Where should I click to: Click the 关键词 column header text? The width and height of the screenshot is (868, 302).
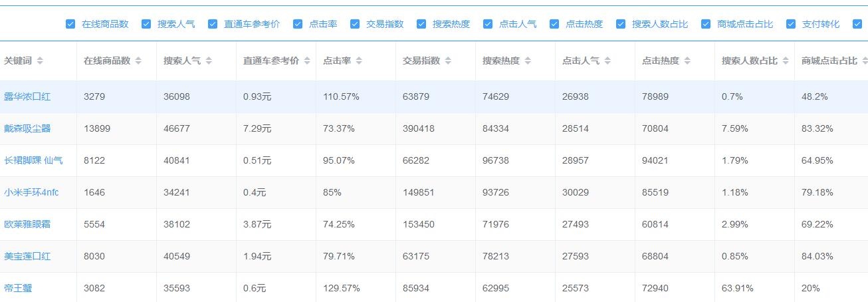[18, 61]
